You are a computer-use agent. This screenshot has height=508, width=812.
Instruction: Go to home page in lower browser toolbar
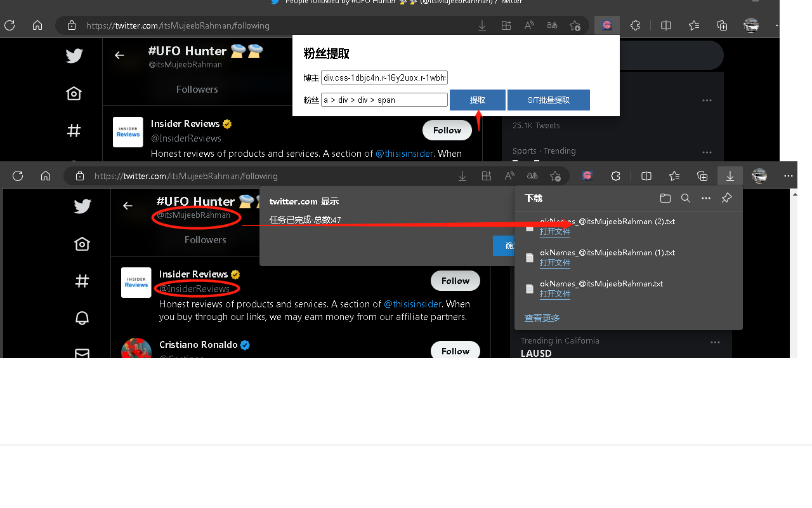(x=46, y=176)
